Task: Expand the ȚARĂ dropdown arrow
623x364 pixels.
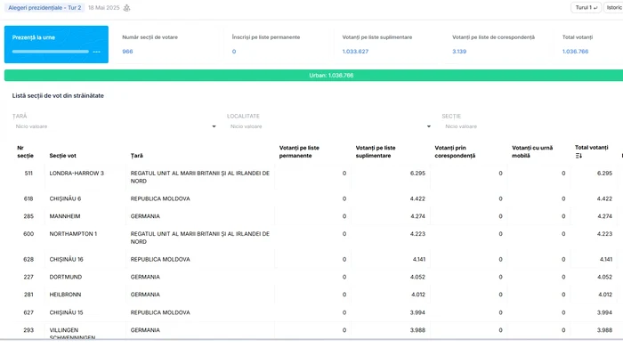Action: pos(214,126)
